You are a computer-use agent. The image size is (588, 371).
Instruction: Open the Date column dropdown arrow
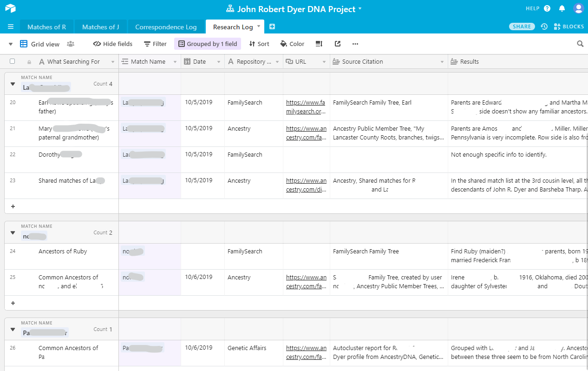coord(219,62)
